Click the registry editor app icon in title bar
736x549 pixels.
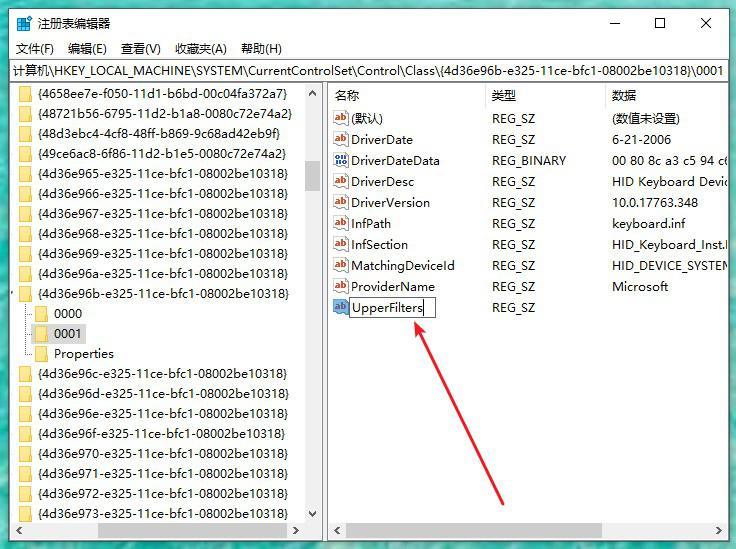click(x=22, y=23)
